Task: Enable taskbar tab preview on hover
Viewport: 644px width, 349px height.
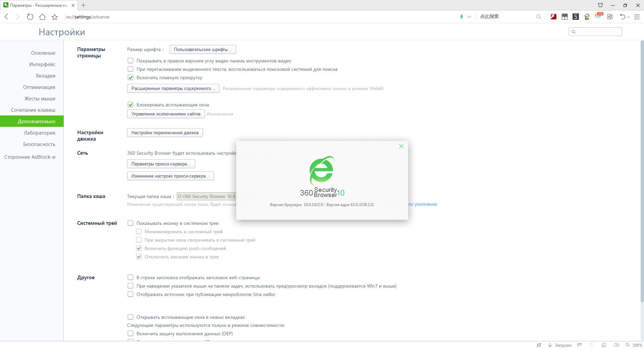Action: coord(130,286)
